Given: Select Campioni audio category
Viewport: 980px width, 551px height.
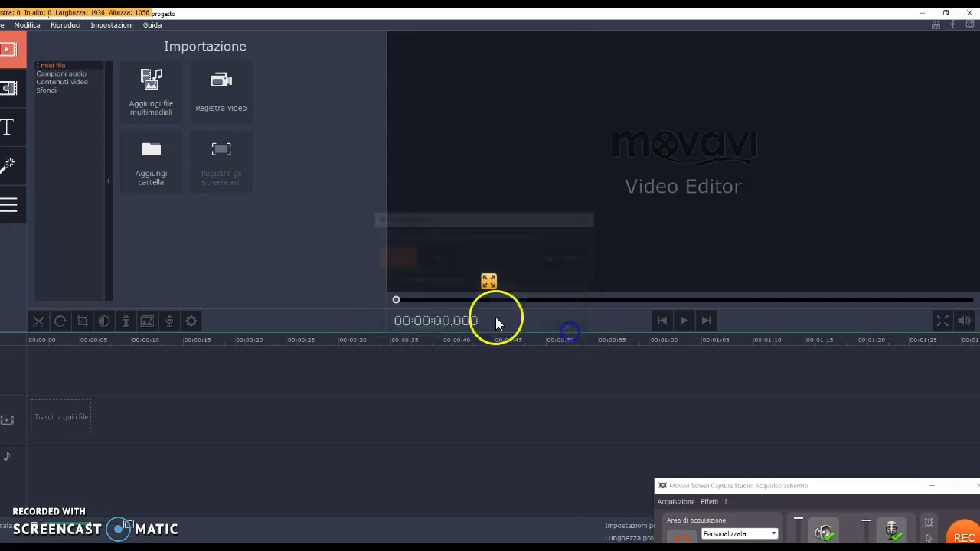Looking at the screenshot, I should [x=61, y=73].
